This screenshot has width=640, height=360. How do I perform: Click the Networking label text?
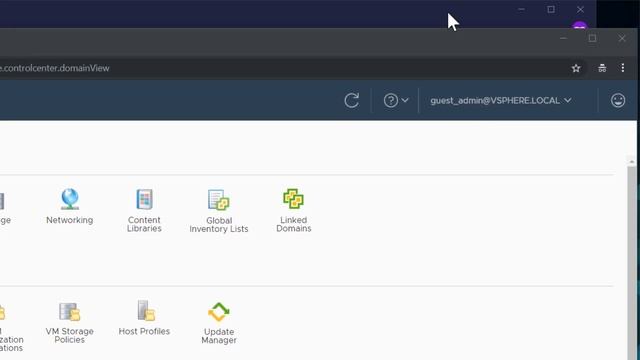pyautogui.click(x=70, y=220)
